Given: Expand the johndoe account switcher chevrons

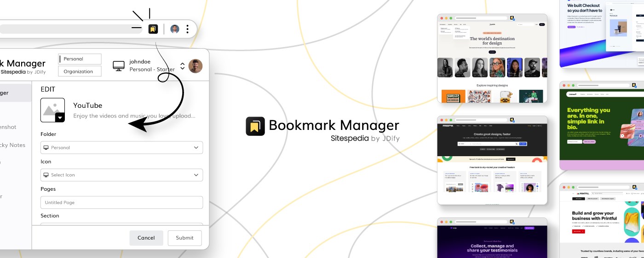Looking at the screenshot, I should coord(182,66).
